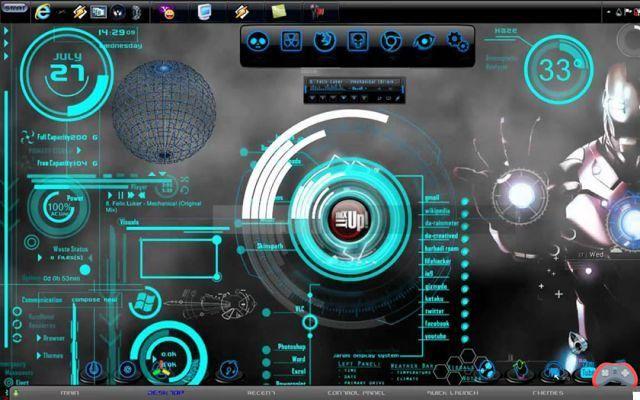Click the dot beside youtube
The image size is (640, 400).
464,339
